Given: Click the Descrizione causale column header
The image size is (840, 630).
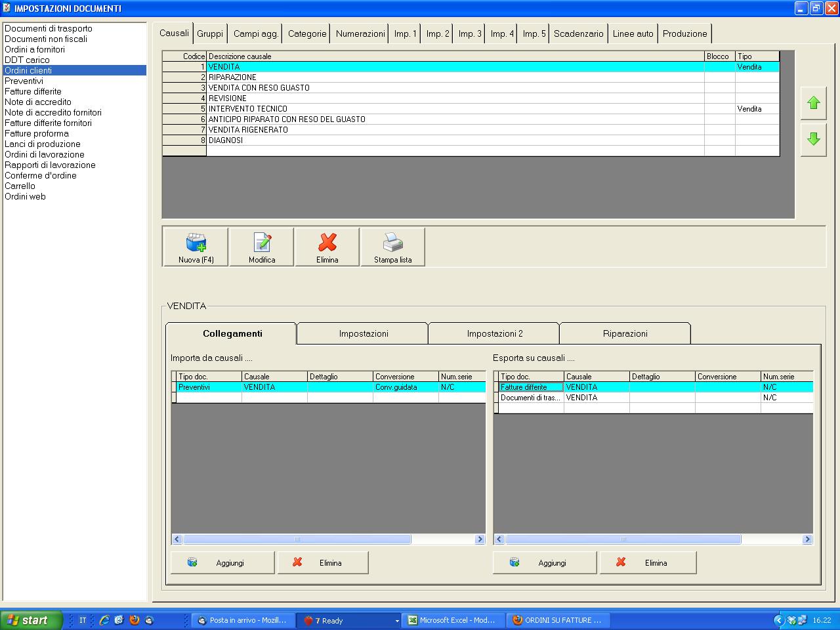Looking at the screenshot, I should click(x=455, y=56).
